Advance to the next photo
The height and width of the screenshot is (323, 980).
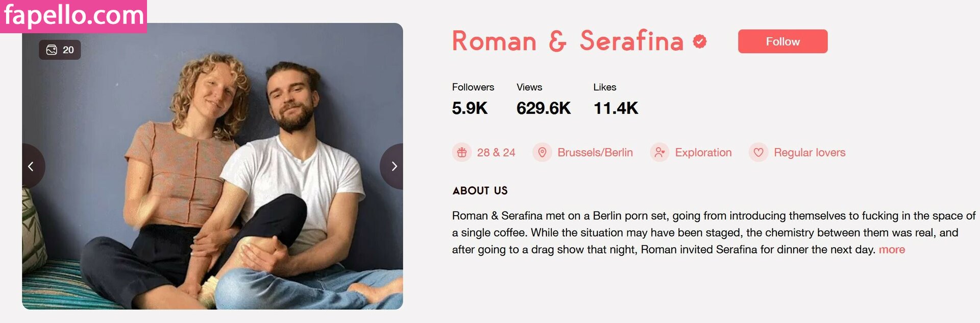pyautogui.click(x=394, y=167)
